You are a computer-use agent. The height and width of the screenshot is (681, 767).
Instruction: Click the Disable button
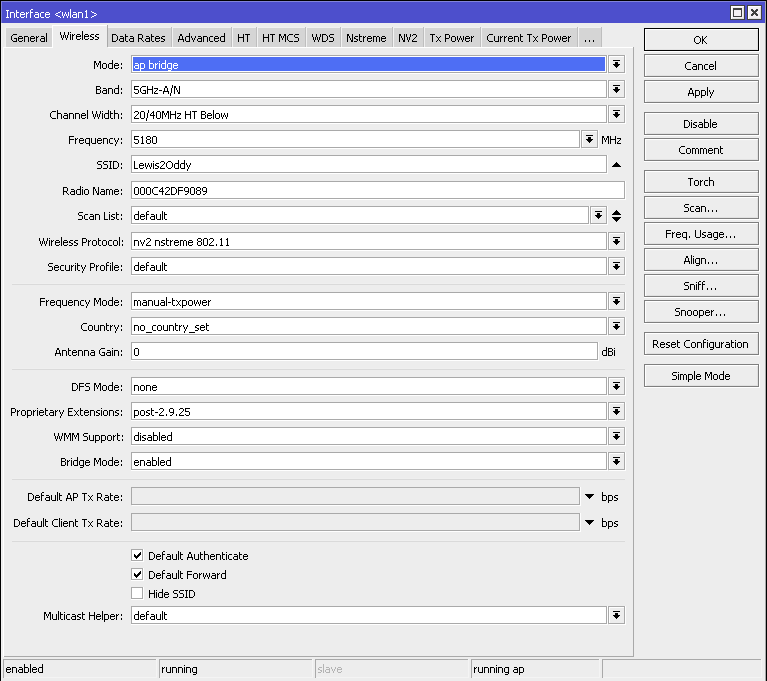(701, 124)
